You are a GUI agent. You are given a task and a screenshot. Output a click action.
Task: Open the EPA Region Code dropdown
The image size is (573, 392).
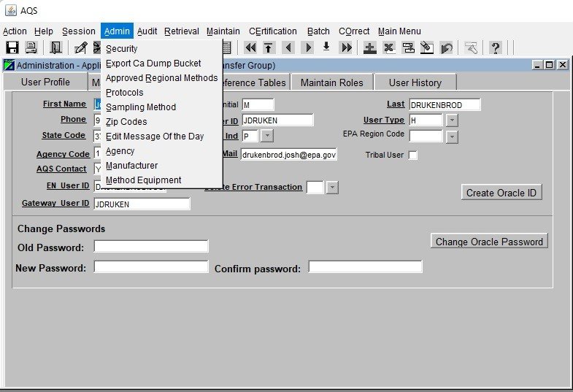click(452, 137)
